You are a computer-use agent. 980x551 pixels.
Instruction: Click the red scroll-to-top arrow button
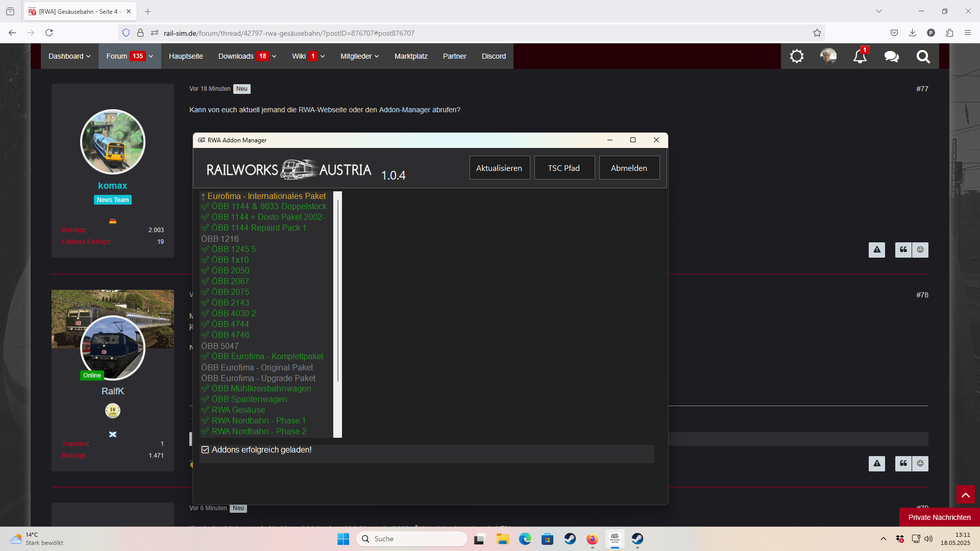(965, 495)
